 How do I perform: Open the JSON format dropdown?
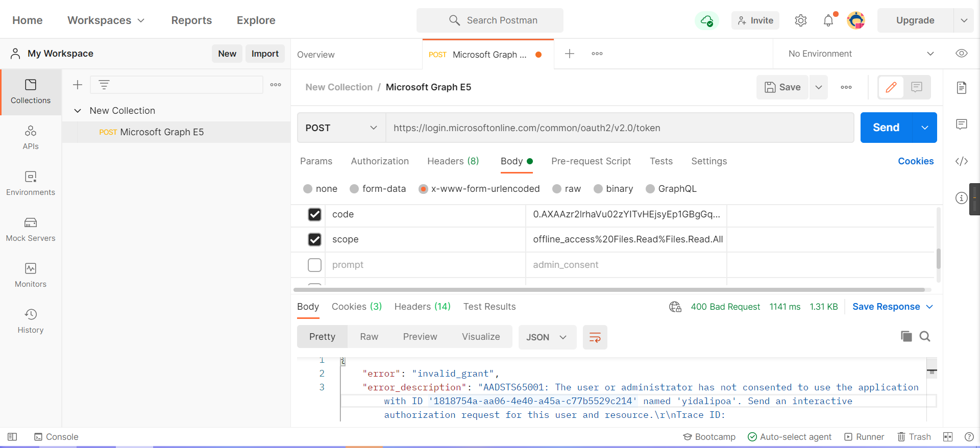coord(547,337)
